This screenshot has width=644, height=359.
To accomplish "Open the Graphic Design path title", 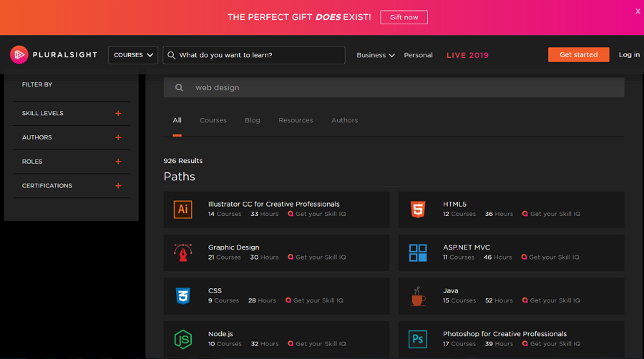I will point(234,247).
